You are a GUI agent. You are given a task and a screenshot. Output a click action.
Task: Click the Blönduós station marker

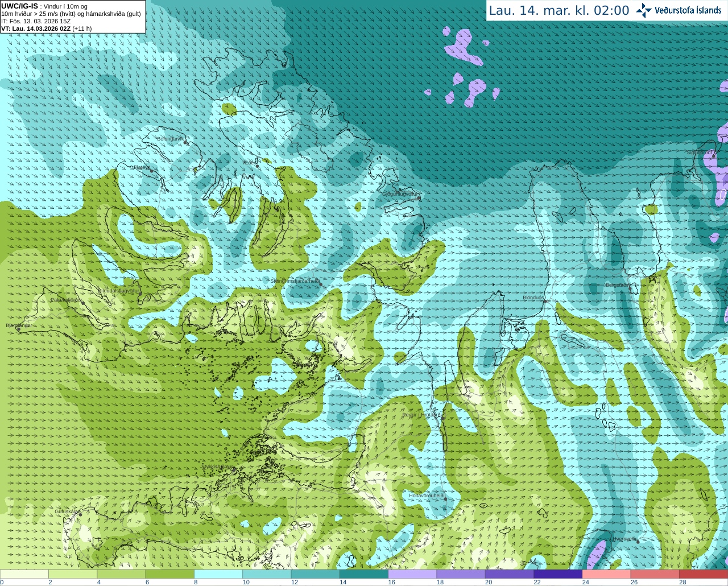(x=545, y=302)
